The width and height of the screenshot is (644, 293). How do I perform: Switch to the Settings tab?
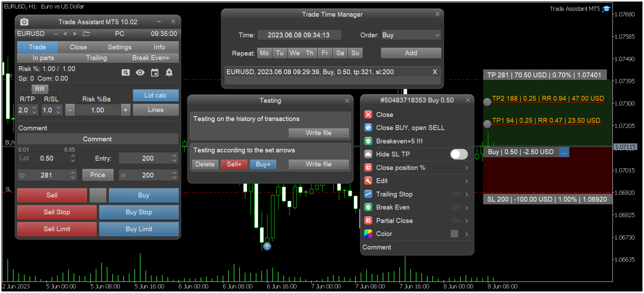tap(119, 47)
